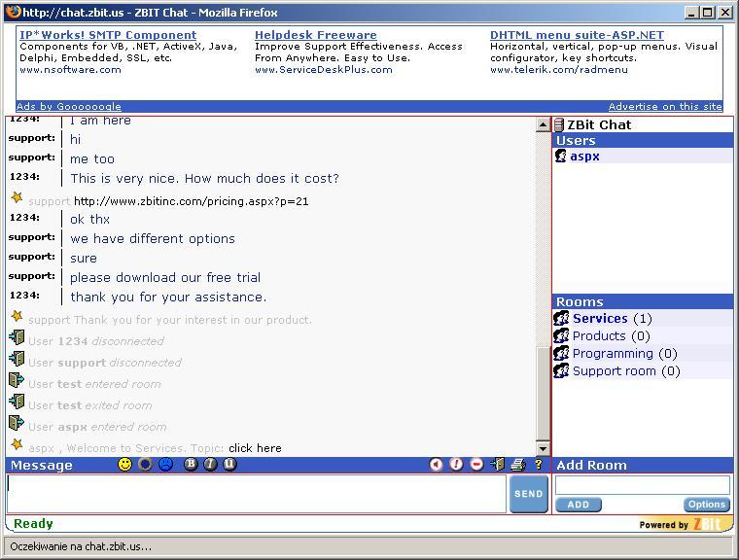The width and height of the screenshot is (739, 560).
Task: Click the ADD room button
Action: coord(579,505)
